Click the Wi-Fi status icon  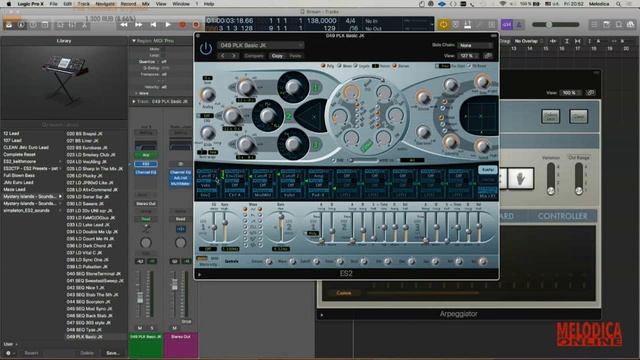point(502,4)
